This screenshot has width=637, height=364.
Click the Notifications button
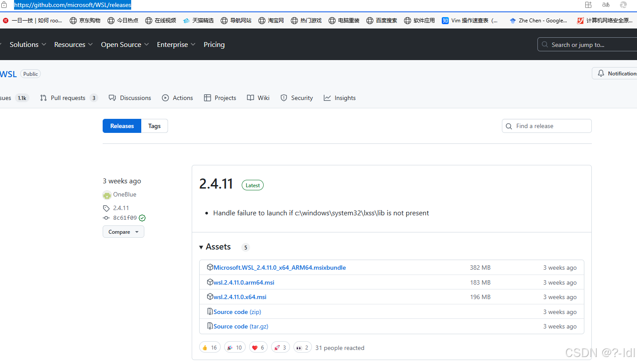(x=615, y=73)
